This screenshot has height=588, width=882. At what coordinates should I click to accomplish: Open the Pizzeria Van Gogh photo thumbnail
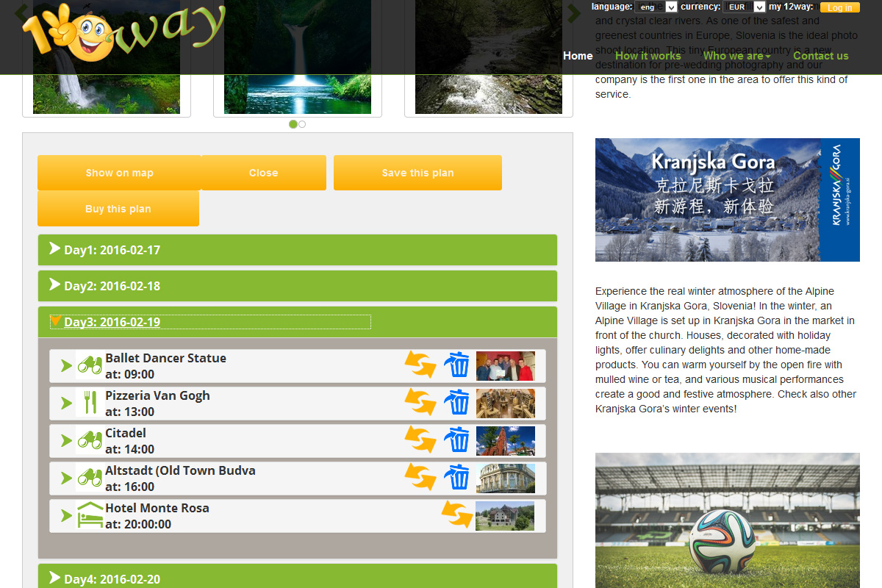click(x=506, y=403)
